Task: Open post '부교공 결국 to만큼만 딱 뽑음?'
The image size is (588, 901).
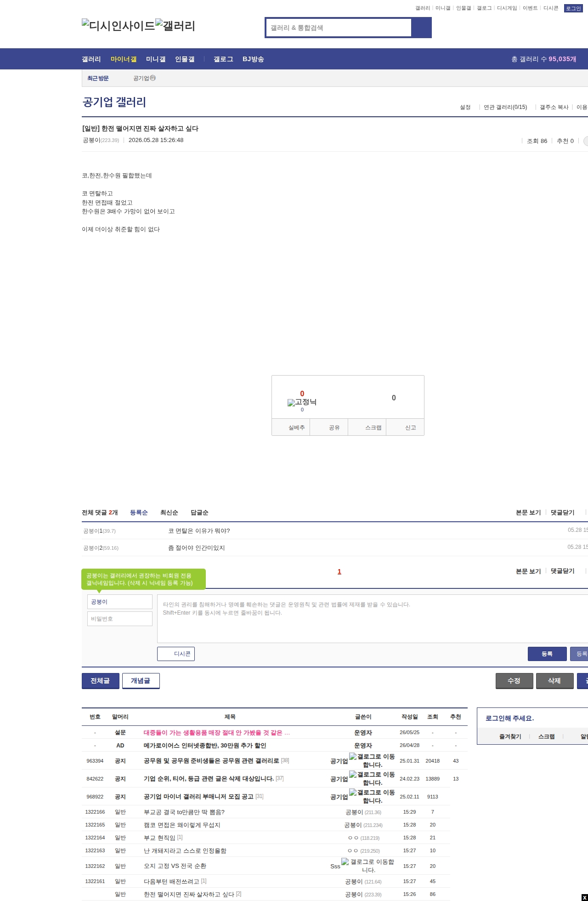Action: (184, 812)
